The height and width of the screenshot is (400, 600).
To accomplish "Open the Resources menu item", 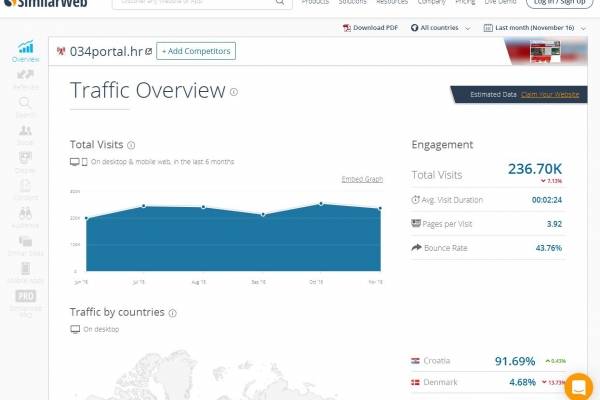I will (390, 3).
